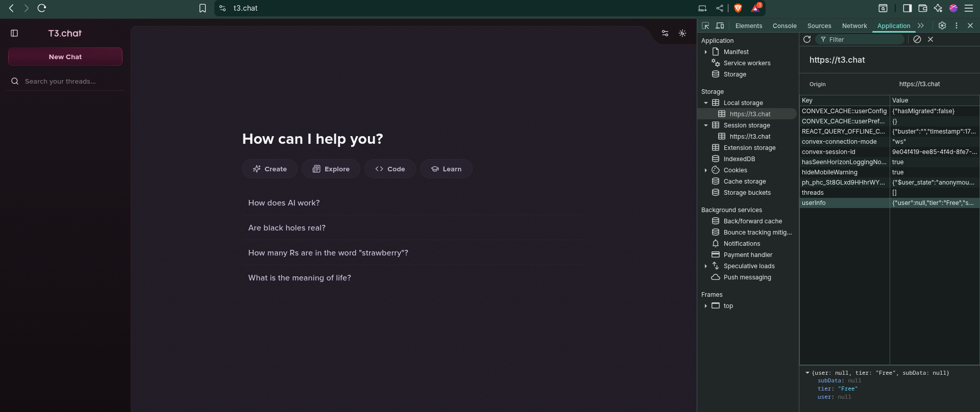Image resolution: width=980 pixels, height=412 pixels.
Task: Choose "How does AI work?" prompt
Action: click(x=413, y=203)
